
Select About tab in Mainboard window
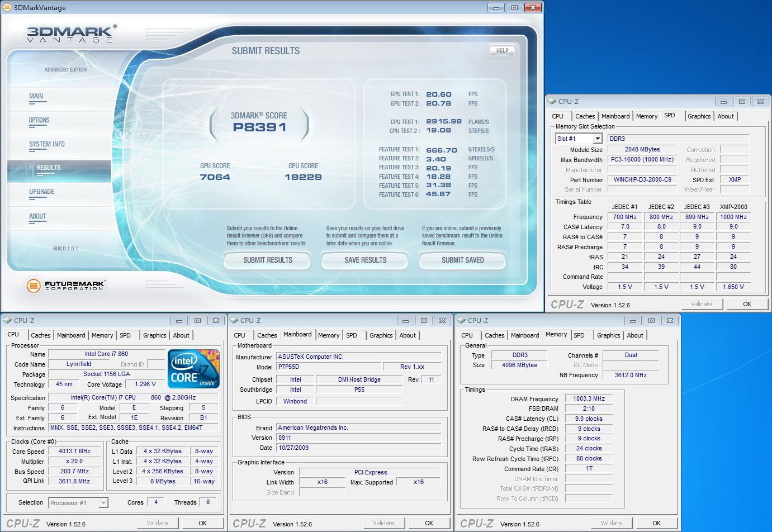pos(408,335)
